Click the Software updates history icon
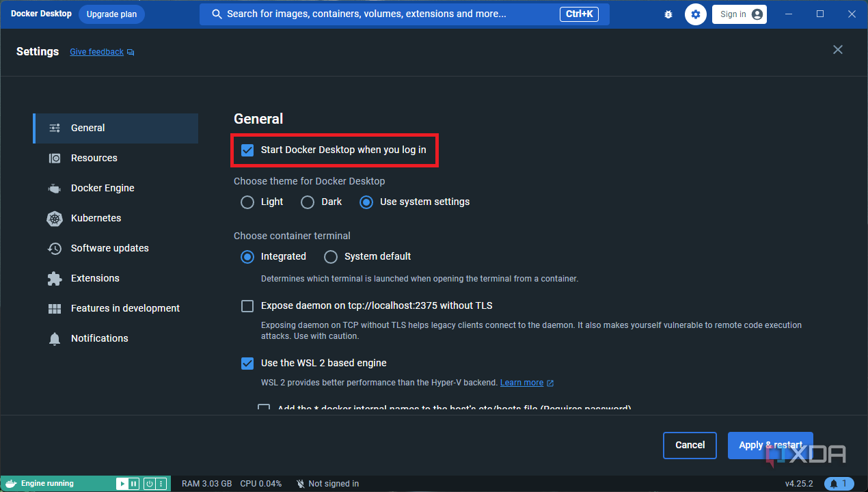 point(55,249)
